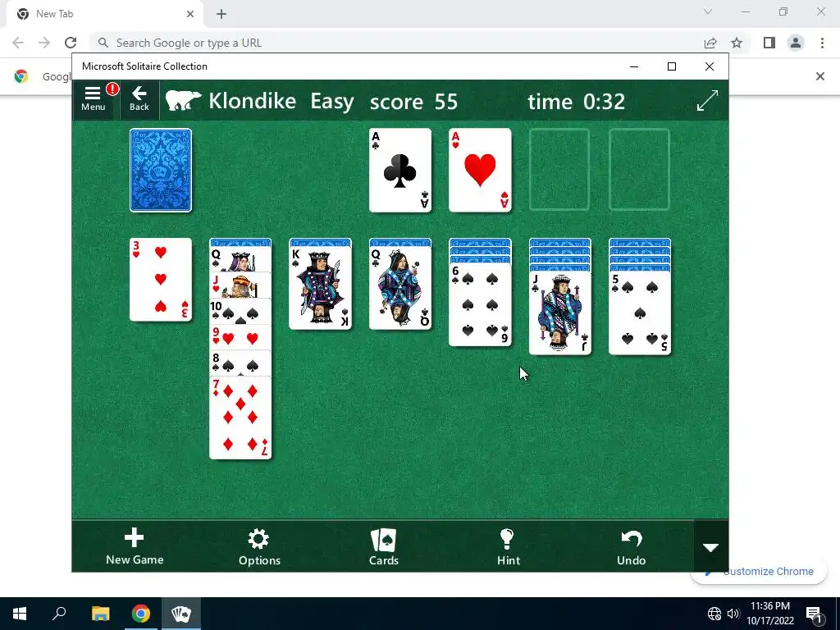Image resolution: width=840 pixels, height=630 pixels.
Task: Go Back using the arrow button
Action: click(x=139, y=99)
